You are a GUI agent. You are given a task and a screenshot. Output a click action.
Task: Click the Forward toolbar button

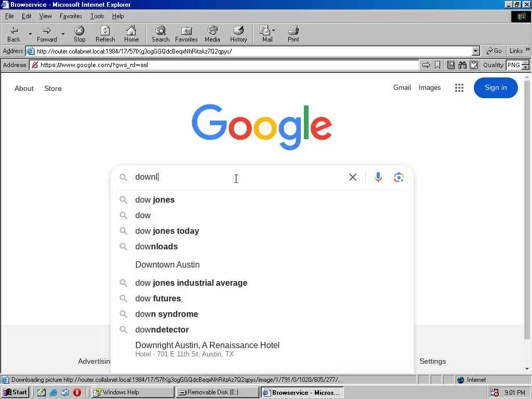tap(47, 34)
